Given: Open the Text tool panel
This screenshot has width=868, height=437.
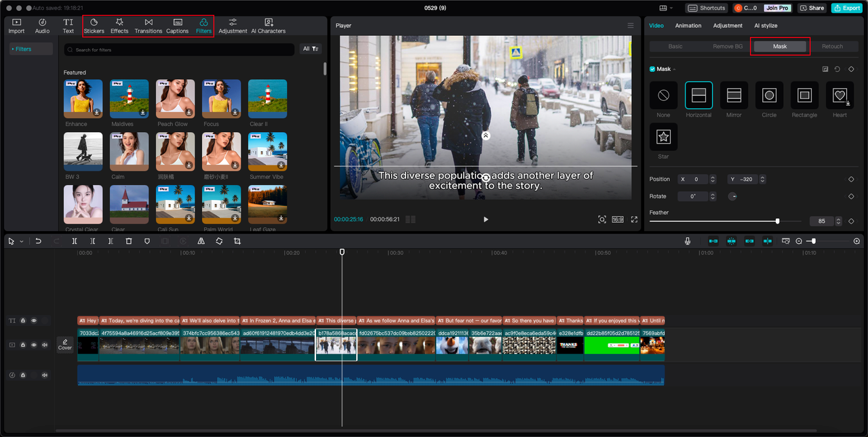Looking at the screenshot, I should tap(68, 26).
